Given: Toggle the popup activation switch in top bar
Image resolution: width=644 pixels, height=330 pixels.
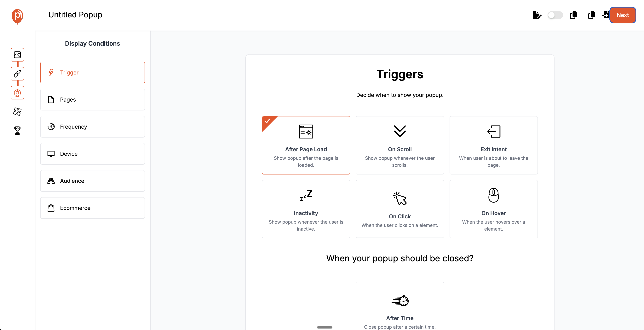Looking at the screenshot, I should point(555,15).
